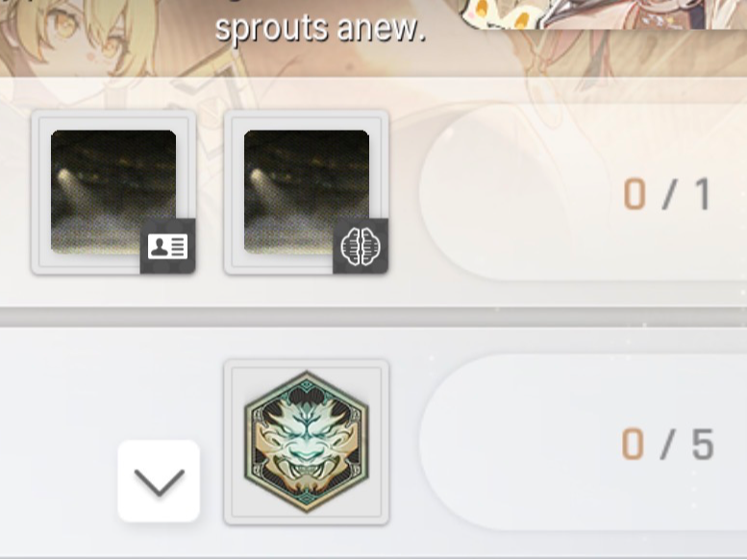Viewport: 747px width, 560px height.
Task: Tap the orange 0 in 0 / 1
Action: click(635, 194)
